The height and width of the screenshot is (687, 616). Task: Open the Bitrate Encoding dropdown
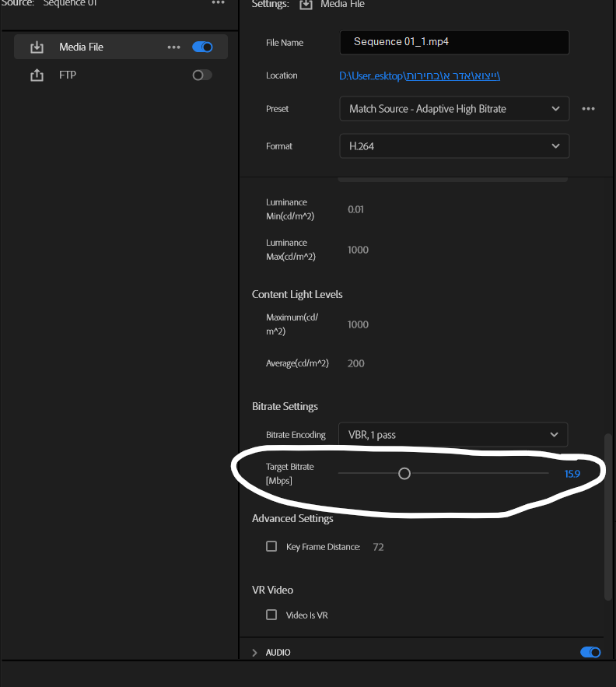point(453,435)
